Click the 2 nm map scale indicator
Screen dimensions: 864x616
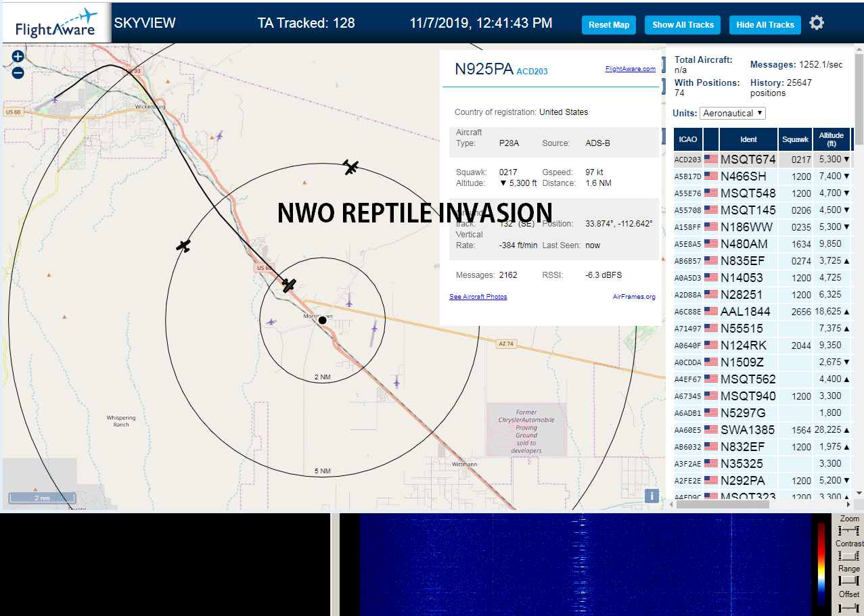(42, 498)
